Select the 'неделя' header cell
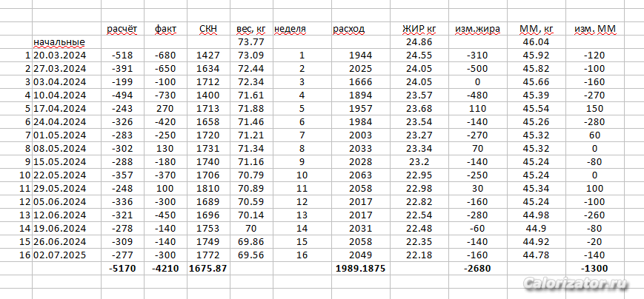This screenshot has height=299, width=644. [291, 29]
